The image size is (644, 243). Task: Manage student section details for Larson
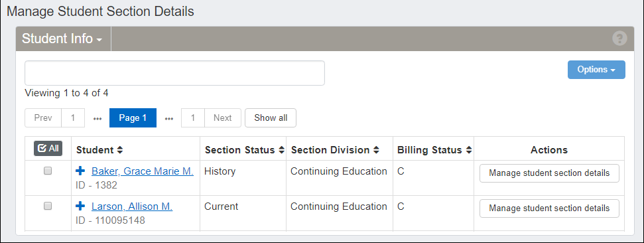point(549,208)
